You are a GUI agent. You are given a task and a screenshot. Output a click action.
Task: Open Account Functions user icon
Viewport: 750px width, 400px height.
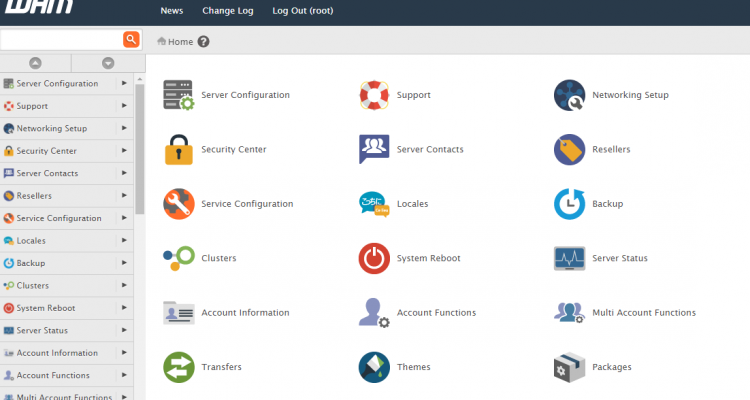point(374,313)
